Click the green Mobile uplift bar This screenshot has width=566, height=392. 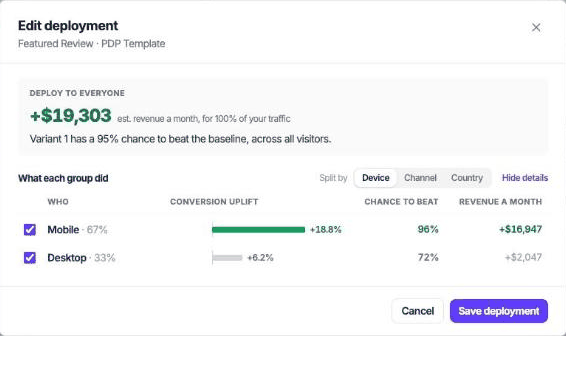[x=258, y=230]
